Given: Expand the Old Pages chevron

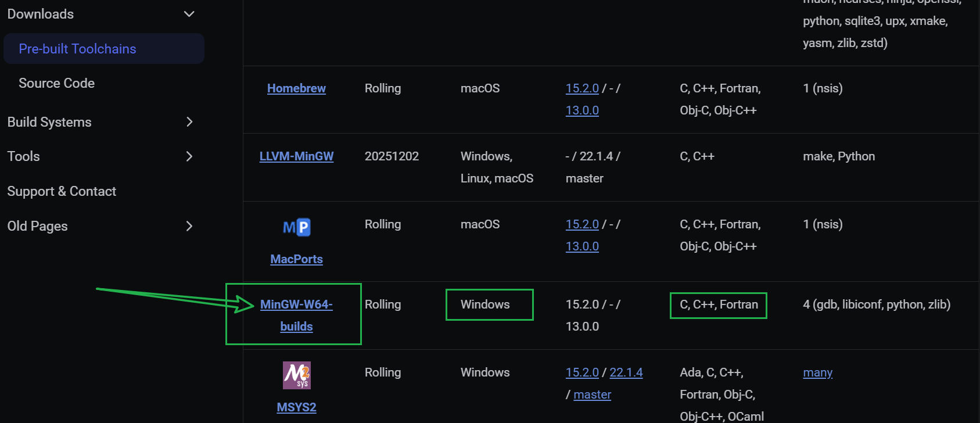Looking at the screenshot, I should pyautogui.click(x=189, y=226).
